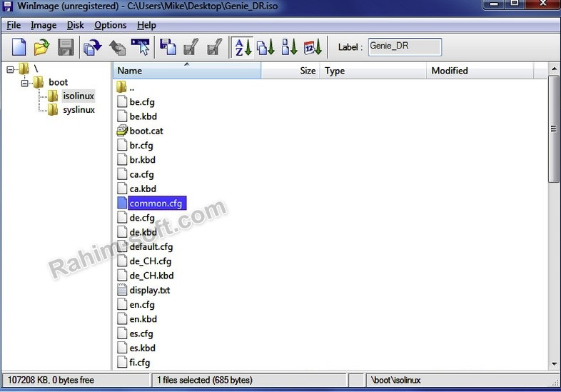The image size is (561, 392).
Task: Select the es.kbd file
Action: click(143, 348)
